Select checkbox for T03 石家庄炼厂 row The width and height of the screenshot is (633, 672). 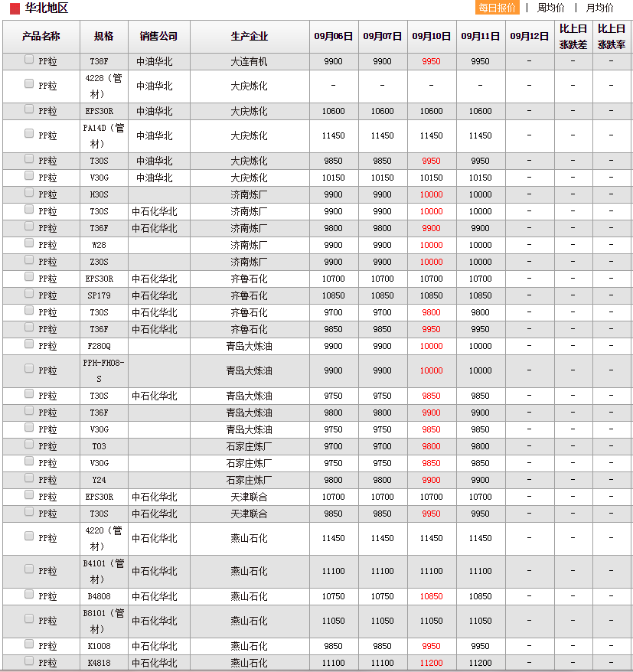click(x=29, y=445)
